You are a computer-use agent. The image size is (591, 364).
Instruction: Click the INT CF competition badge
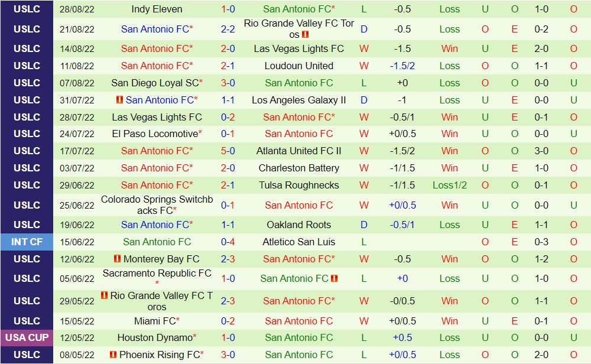[27, 242]
